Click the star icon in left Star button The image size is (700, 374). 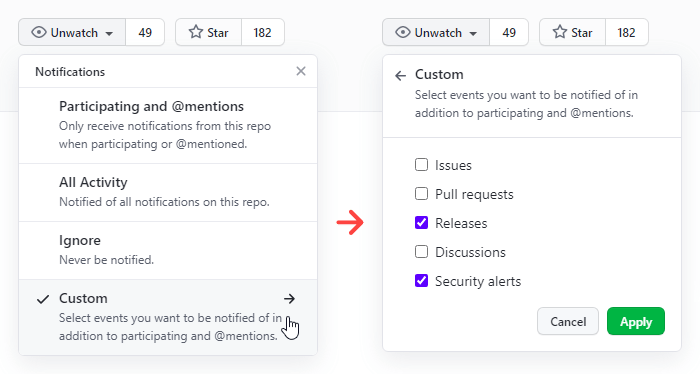tap(196, 32)
